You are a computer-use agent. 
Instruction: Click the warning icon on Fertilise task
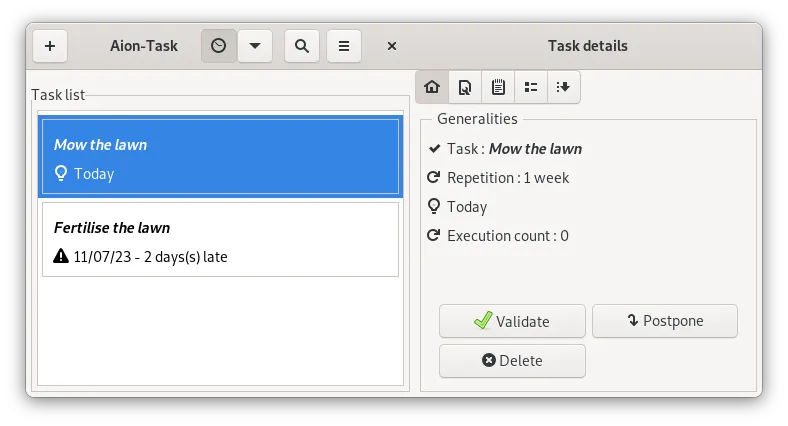61,256
